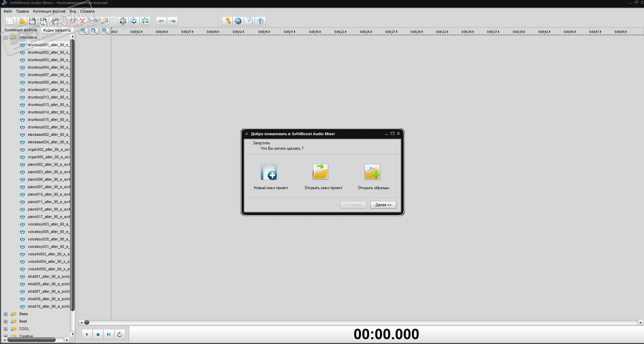Click the Далее >> button
644x344 pixels.
[x=383, y=205]
